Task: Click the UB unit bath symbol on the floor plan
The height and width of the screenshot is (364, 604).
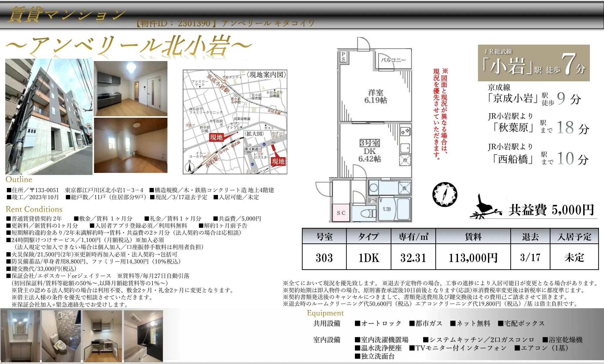Action: click(x=387, y=209)
